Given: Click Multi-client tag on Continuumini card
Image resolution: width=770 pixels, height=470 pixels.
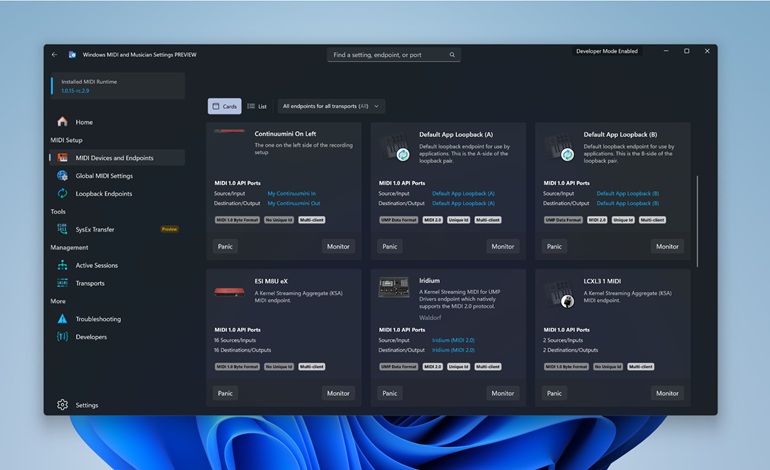Looking at the screenshot, I should pos(312,220).
